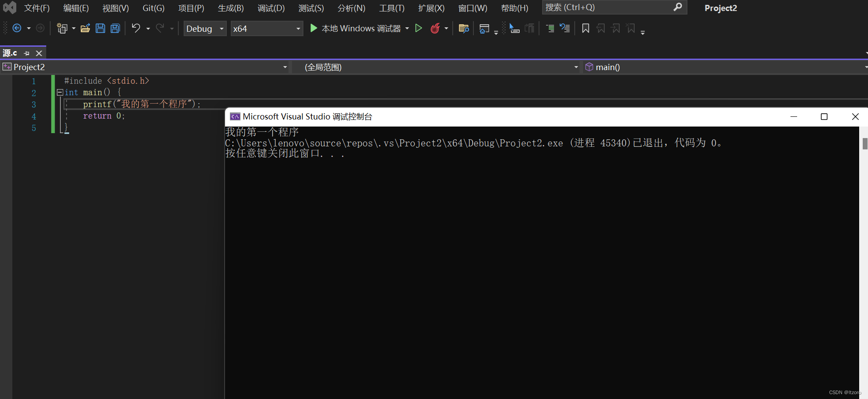Open the 生成(B) menu
The image size is (868, 399).
[231, 8]
